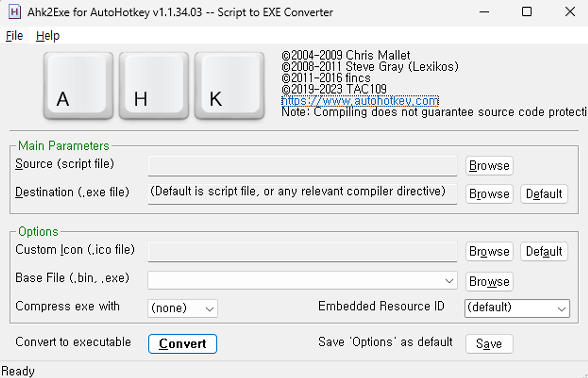Click the ©2019-2023 TAC109 credit line
Image resolution: width=588 pixels, height=378 pixels.
point(334,89)
